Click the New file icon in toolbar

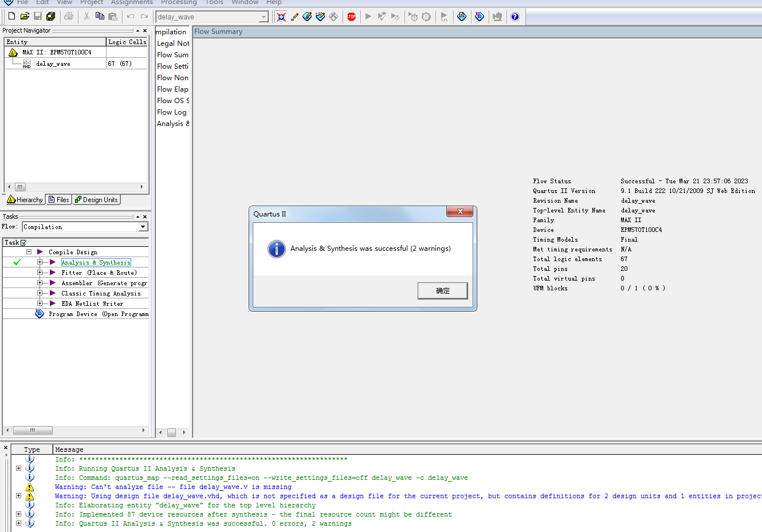(11, 17)
